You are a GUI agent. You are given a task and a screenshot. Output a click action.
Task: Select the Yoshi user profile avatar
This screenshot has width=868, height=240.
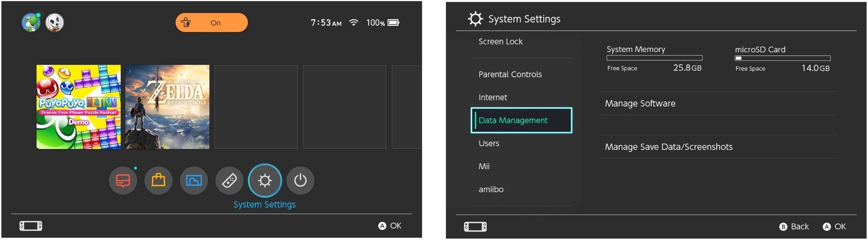coord(31,22)
